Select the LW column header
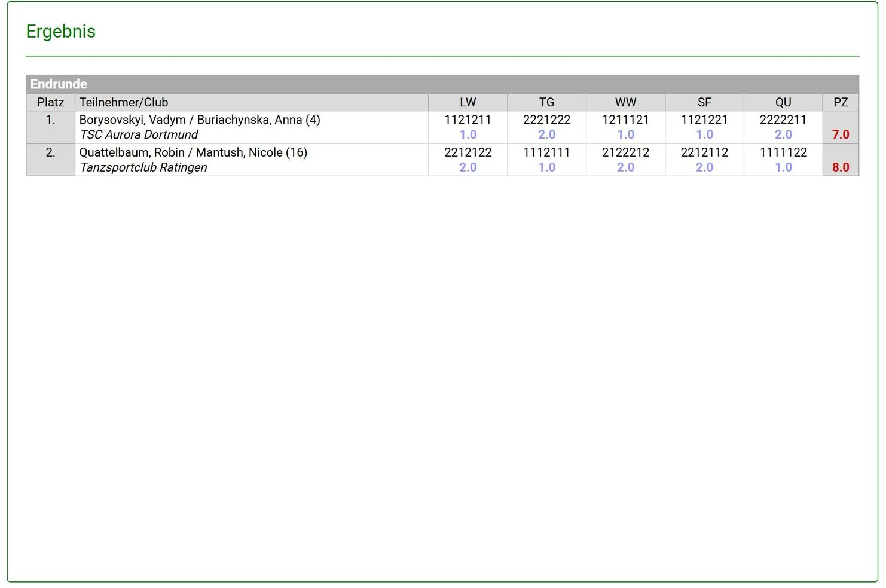Viewport: 886px width, 588px height. pos(468,102)
